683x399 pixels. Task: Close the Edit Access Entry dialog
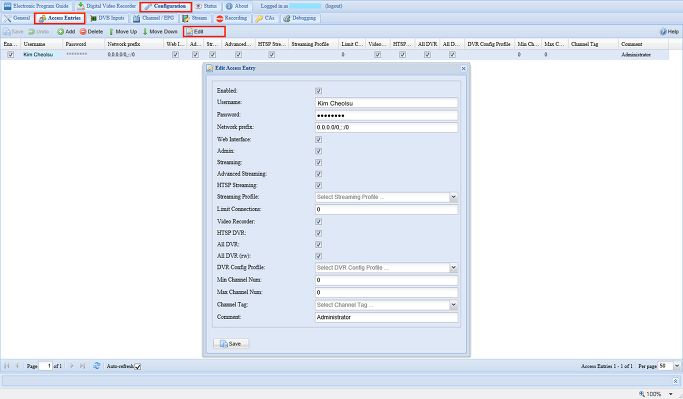[x=463, y=68]
